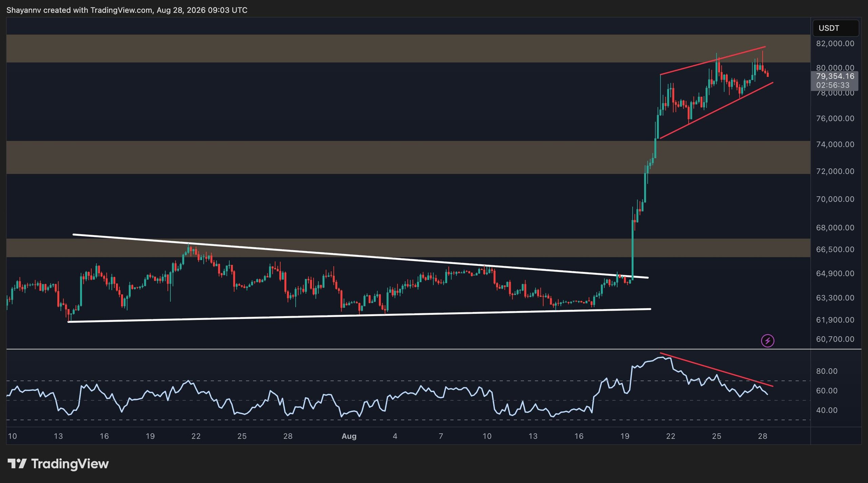Image resolution: width=868 pixels, height=483 pixels.
Task: Click the 72,000.00 price axis label
Action: (835, 171)
